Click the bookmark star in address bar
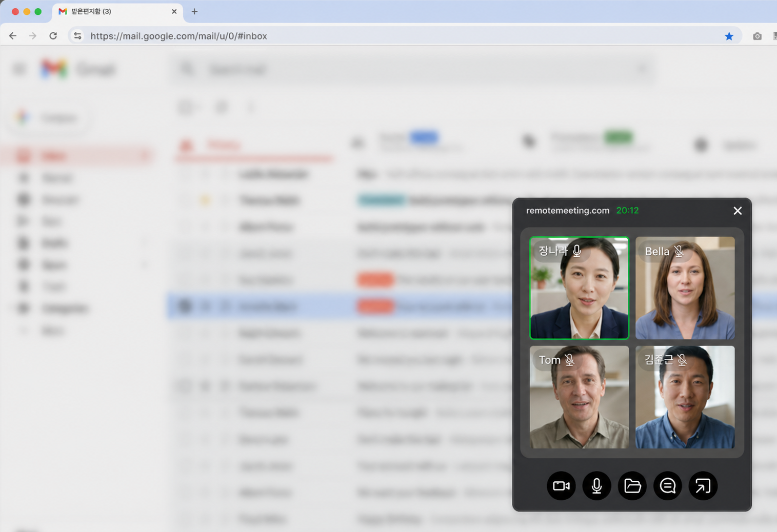The image size is (777, 532). pos(729,36)
